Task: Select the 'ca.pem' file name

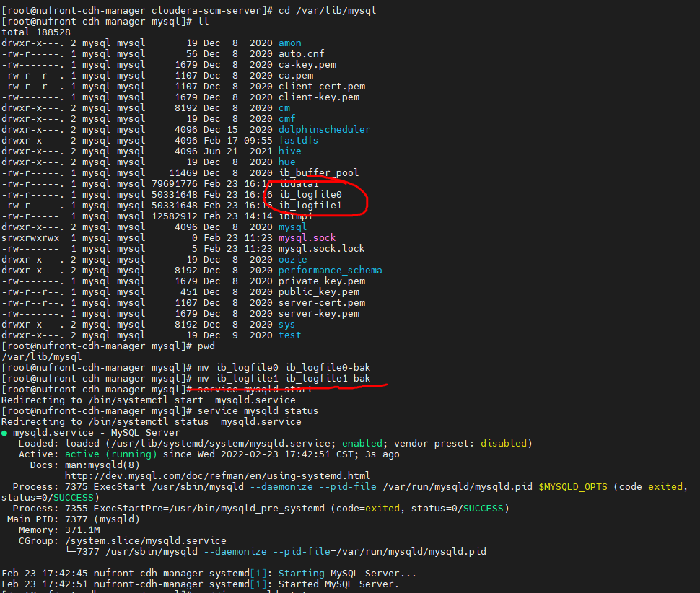Action: [x=296, y=76]
